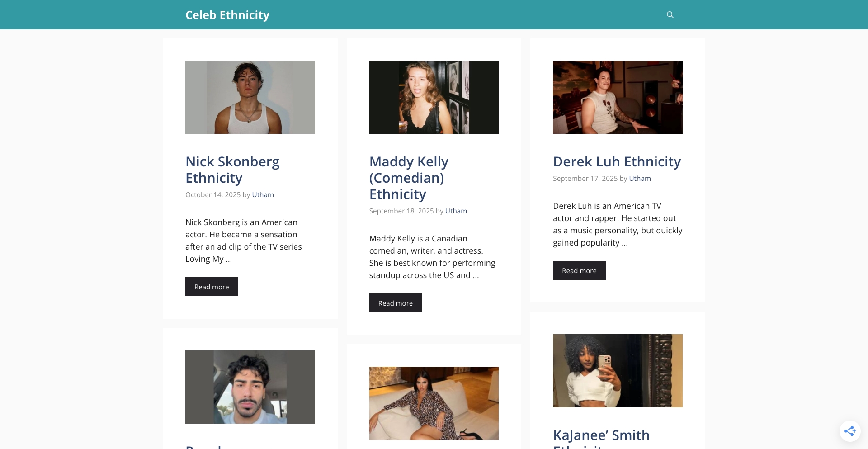Open KaJanee' Smith's mirror selfie image

(x=618, y=370)
